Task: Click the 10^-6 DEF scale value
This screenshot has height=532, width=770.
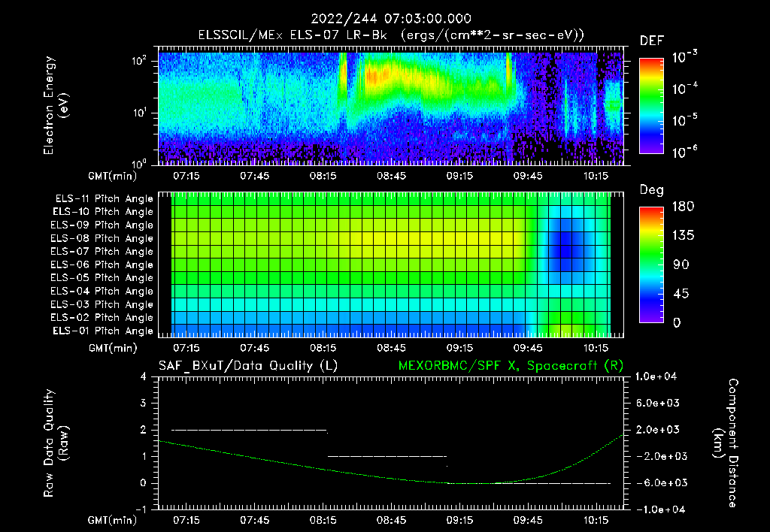Action: coord(684,152)
